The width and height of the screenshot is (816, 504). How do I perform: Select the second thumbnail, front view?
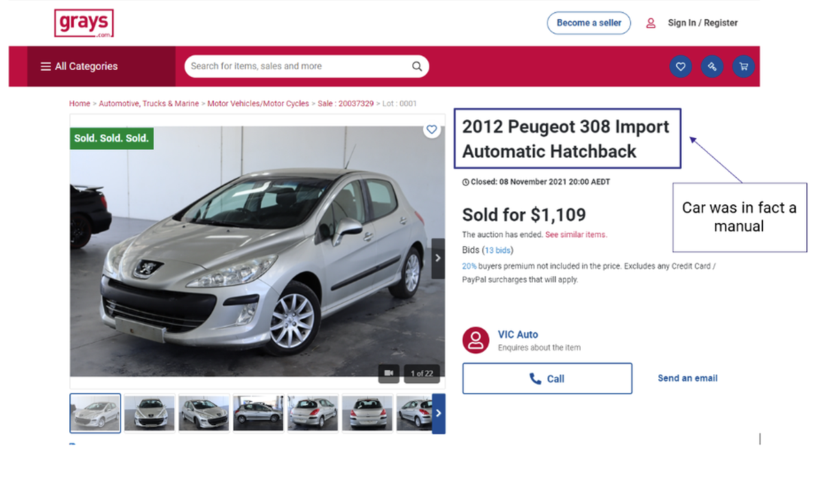coord(149,413)
